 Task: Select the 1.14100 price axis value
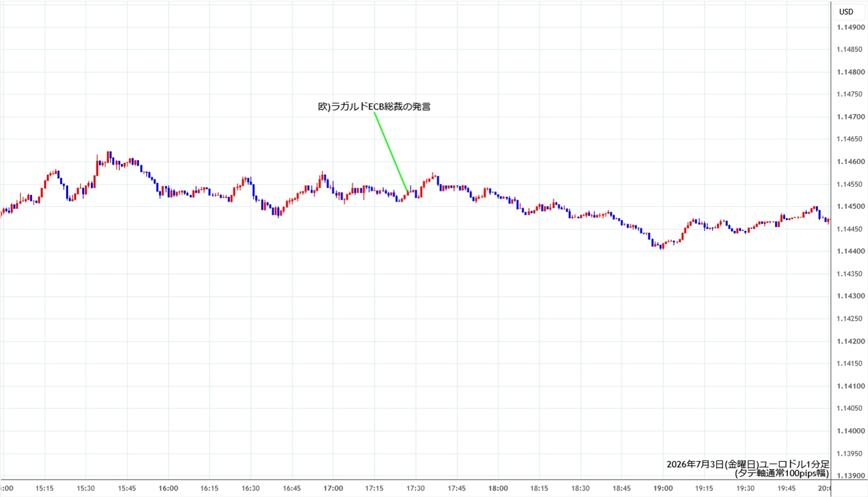[x=851, y=386]
